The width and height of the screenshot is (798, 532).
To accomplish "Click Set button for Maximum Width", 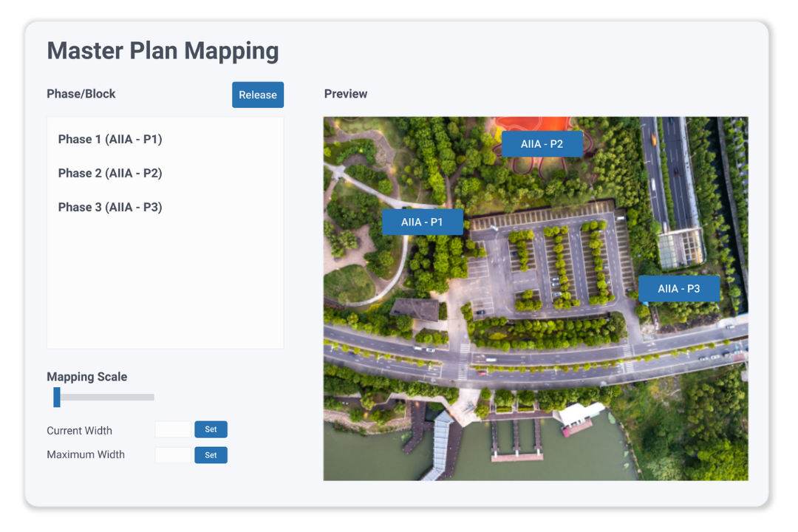I will tap(211, 455).
